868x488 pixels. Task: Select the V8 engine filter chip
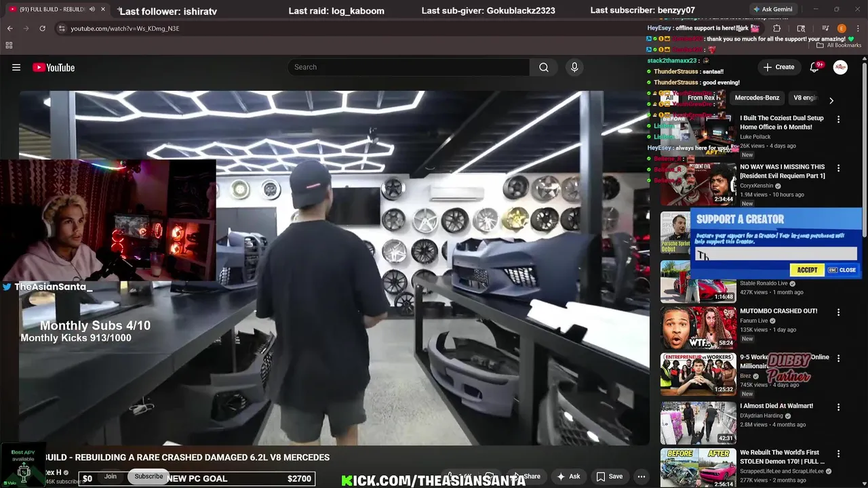[x=806, y=98]
